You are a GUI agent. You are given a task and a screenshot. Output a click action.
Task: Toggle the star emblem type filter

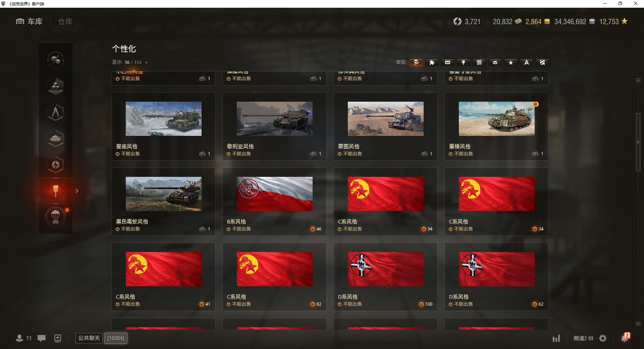click(x=511, y=62)
